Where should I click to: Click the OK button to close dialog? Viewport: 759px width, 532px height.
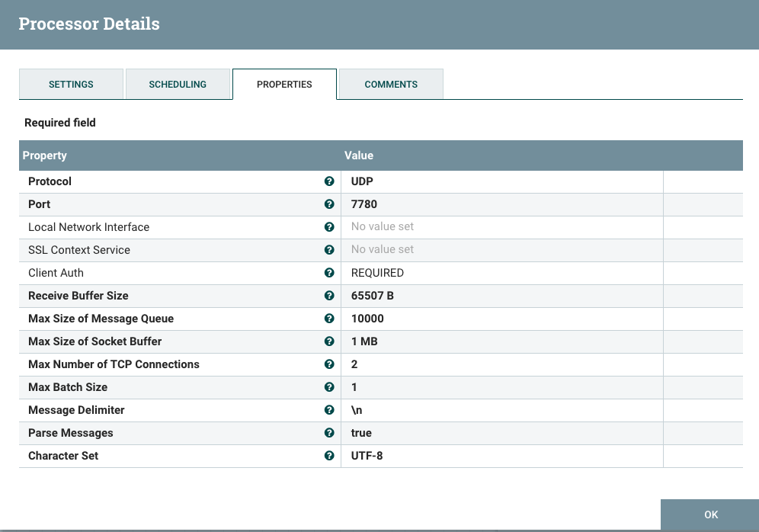(x=709, y=514)
